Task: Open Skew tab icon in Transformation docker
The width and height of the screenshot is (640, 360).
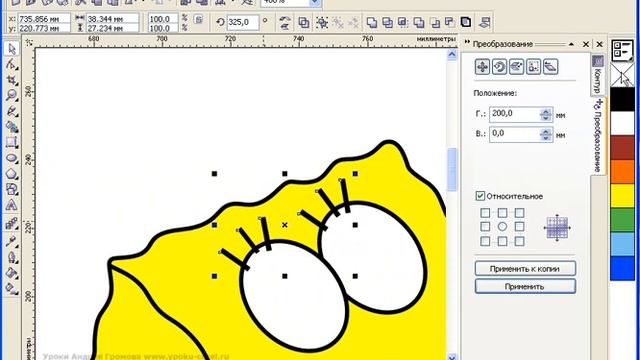Action: 550,67
